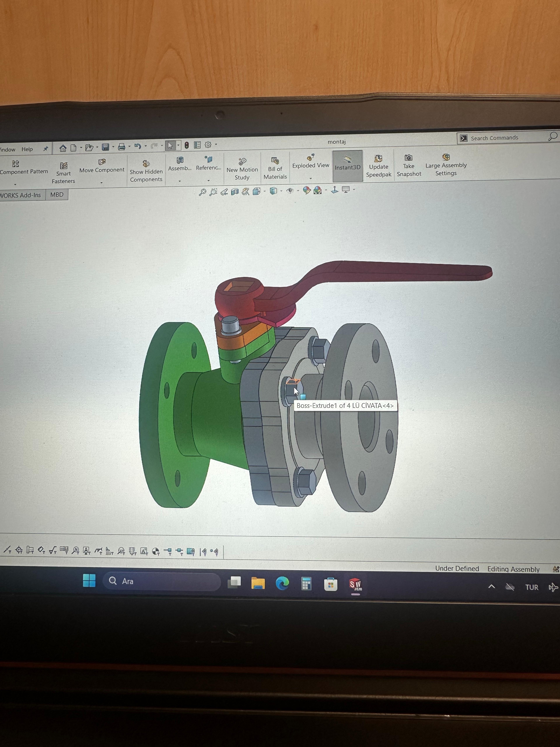Click the Section View icon
The width and height of the screenshot is (560, 747).
[235, 192]
